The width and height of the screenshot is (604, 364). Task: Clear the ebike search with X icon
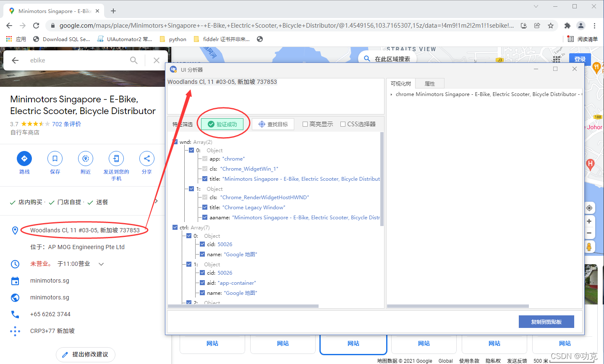(x=157, y=60)
